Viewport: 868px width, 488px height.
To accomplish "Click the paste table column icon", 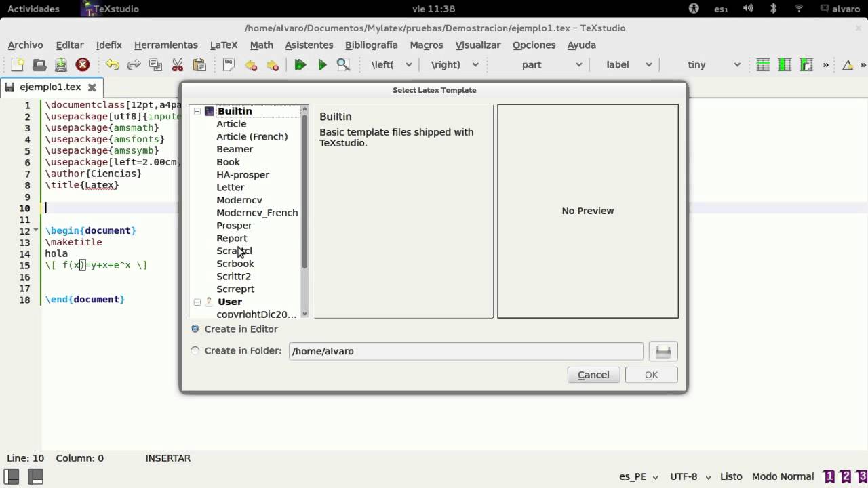I will pos(806,65).
